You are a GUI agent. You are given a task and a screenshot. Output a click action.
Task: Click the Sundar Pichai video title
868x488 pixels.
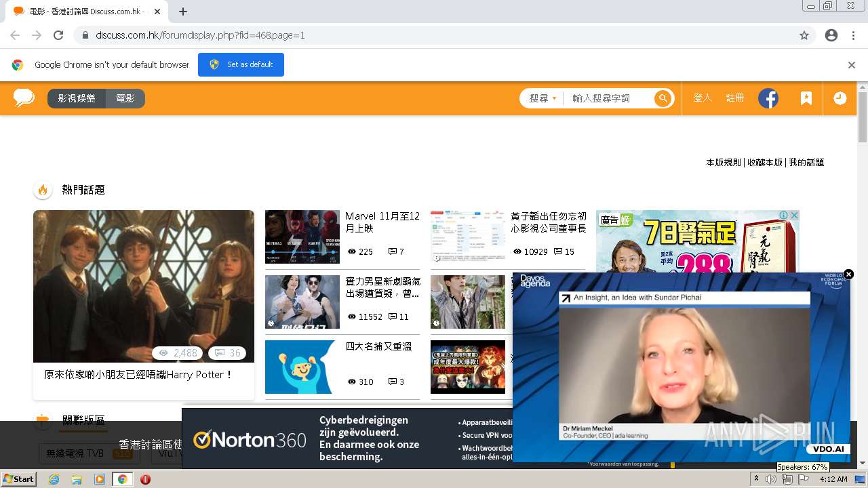pos(637,298)
